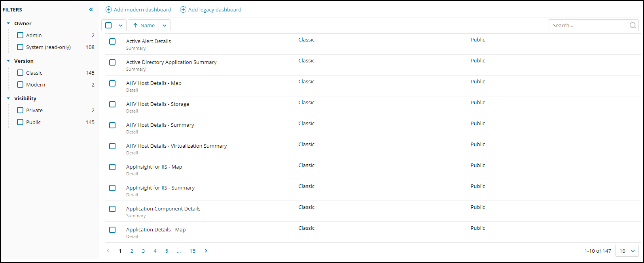Open AHV Host Details - Storage dashboard
Screen dimensions: 644x263
[157, 104]
